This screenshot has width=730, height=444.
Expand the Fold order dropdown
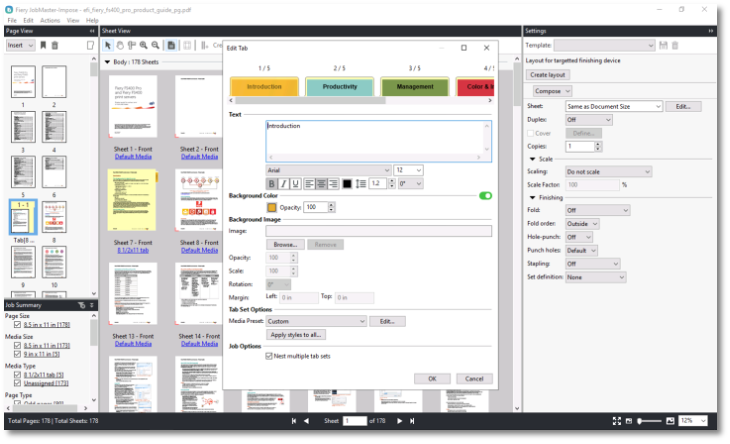click(582, 224)
